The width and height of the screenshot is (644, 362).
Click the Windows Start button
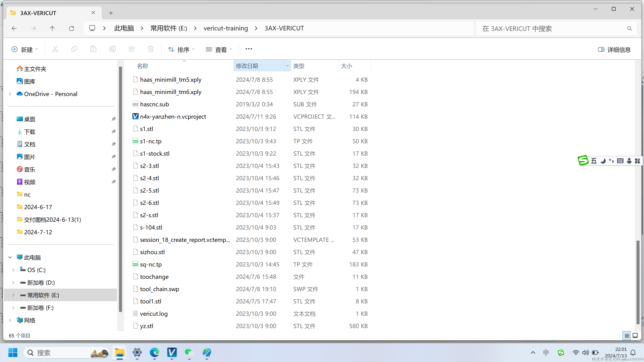coord(13,352)
